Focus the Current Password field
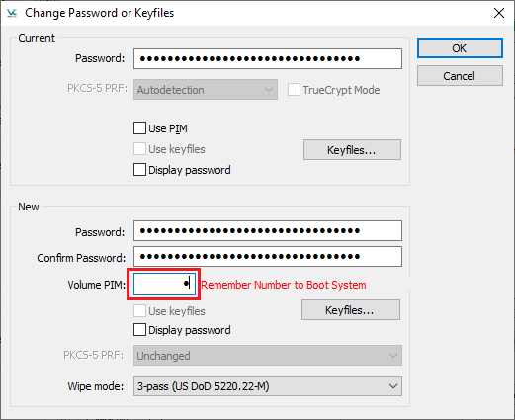Image resolution: width=515 pixels, height=420 pixels. click(x=268, y=58)
